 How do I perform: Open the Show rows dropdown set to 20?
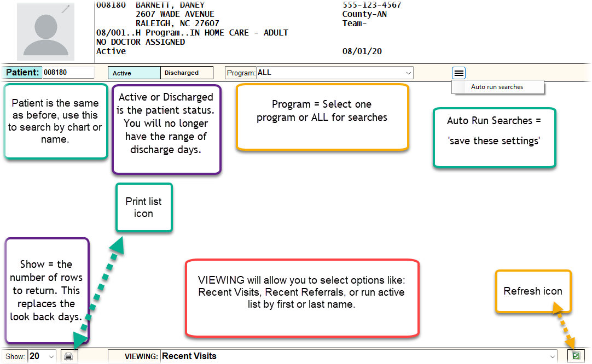coord(42,356)
